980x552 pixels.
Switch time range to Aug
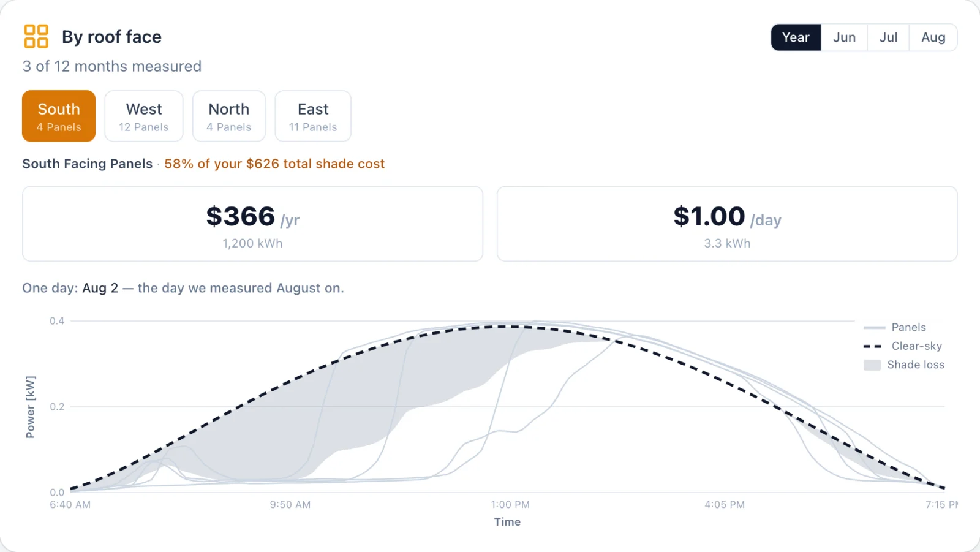tap(933, 37)
